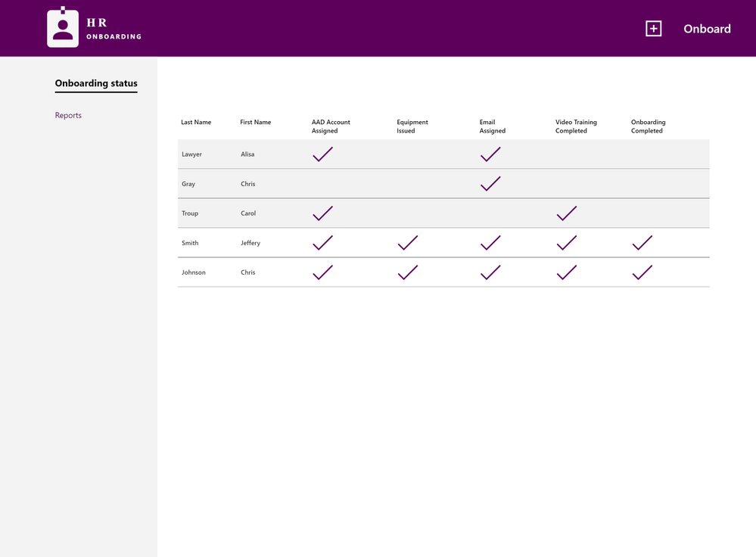Click the AAD Account Assigned column header
The width and height of the screenshot is (756, 557).
(331, 126)
